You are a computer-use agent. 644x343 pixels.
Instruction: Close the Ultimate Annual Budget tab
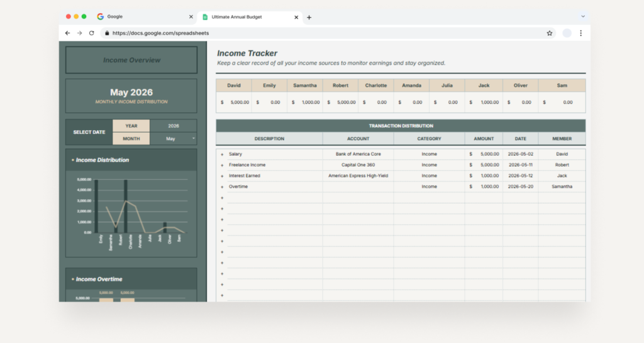[x=296, y=17]
